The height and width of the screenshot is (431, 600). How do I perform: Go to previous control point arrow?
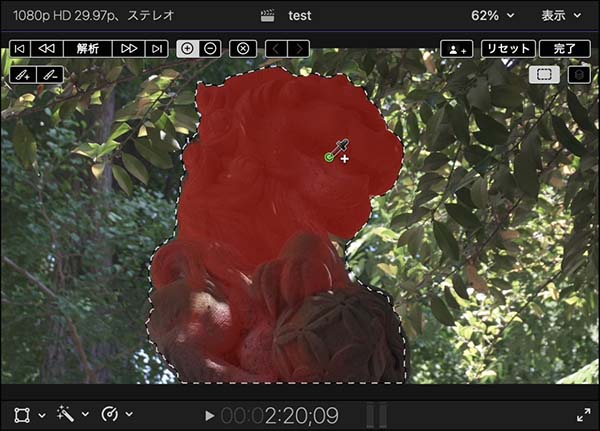click(276, 49)
